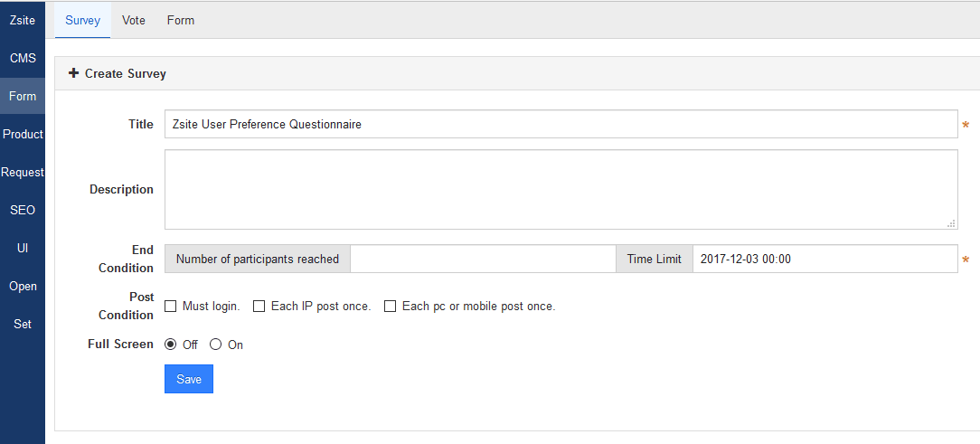980x444 pixels.
Task: Open the Request sidebar item
Action: pyautogui.click(x=23, y=172)
